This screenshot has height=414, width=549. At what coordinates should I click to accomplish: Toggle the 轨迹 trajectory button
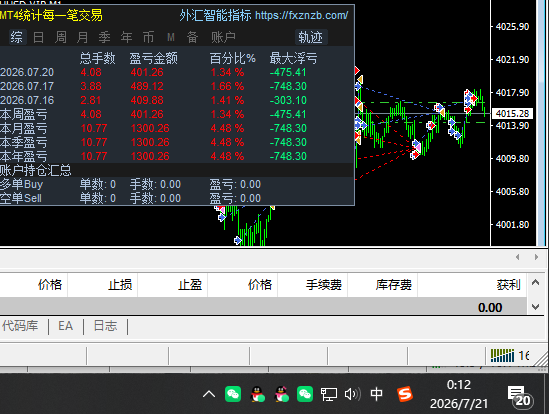tap(311, 37)
